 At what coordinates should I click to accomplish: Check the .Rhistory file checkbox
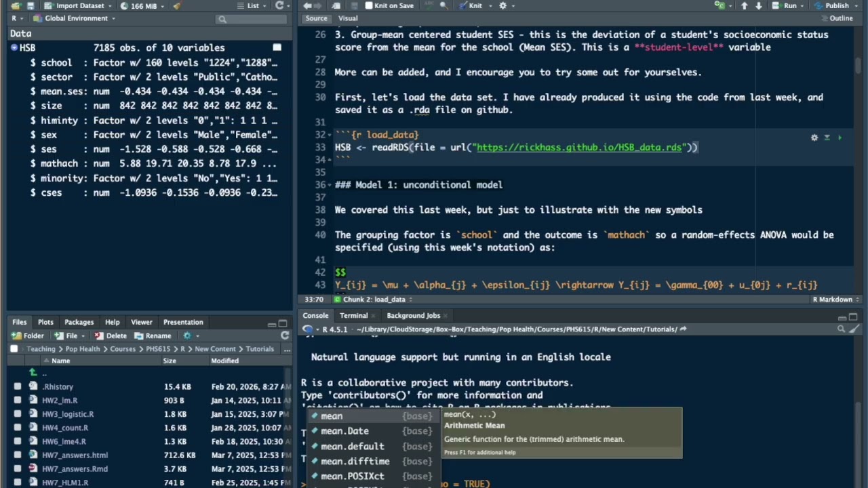[18, 386]
